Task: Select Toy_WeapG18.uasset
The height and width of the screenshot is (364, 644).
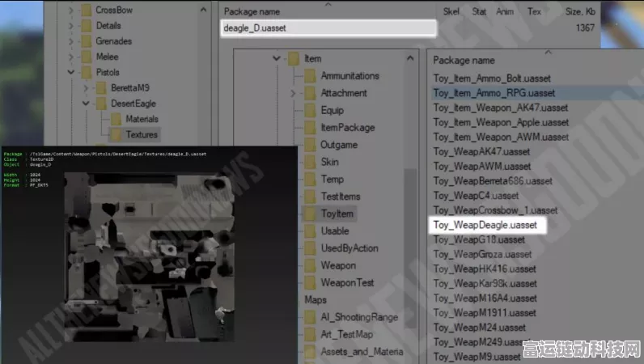Action: pyautogui.click(x=479, y=240)
